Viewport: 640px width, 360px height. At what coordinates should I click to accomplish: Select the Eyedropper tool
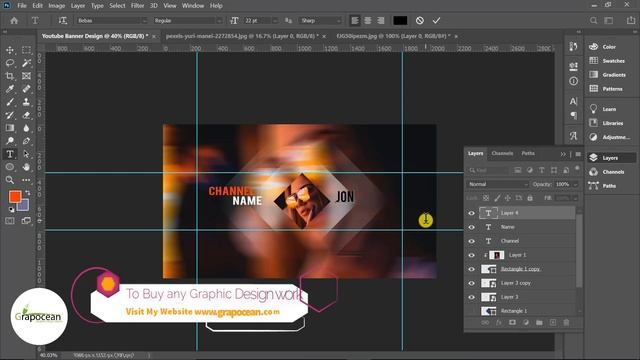coord(10,89)
